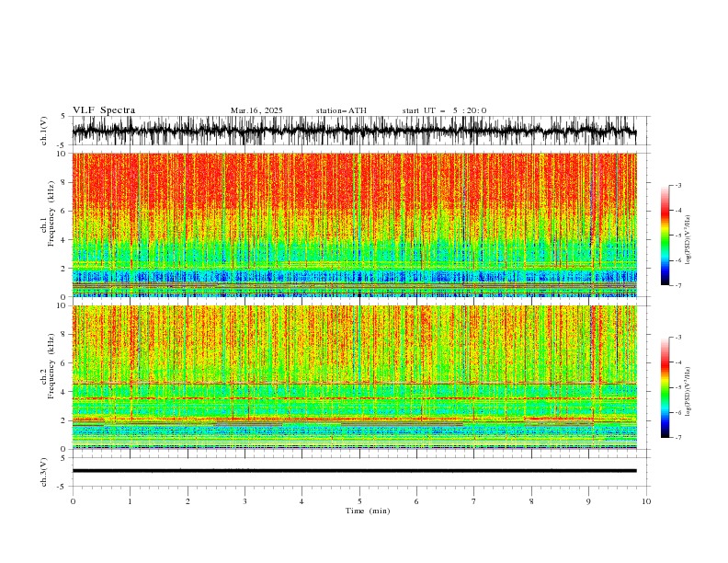
Task: Click the ch.1 'Frequency (kHz)' axis label
Action: (51, 214)
